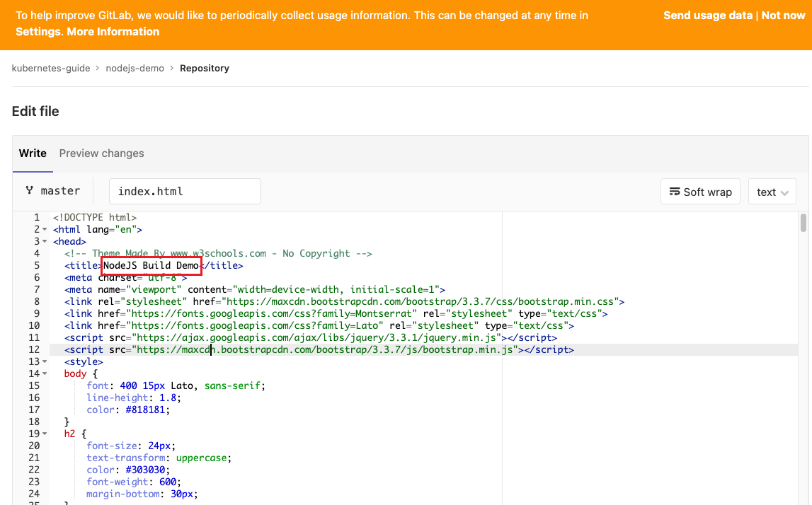Click the editor vertical scrollbar thumb
The image size is (812, 505).
[x=804, y=223]
